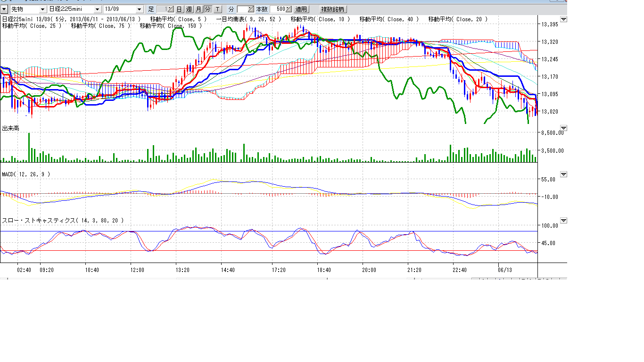
Task: Open the 先物 product type dropdown
Action: click(x=42, y=9)
